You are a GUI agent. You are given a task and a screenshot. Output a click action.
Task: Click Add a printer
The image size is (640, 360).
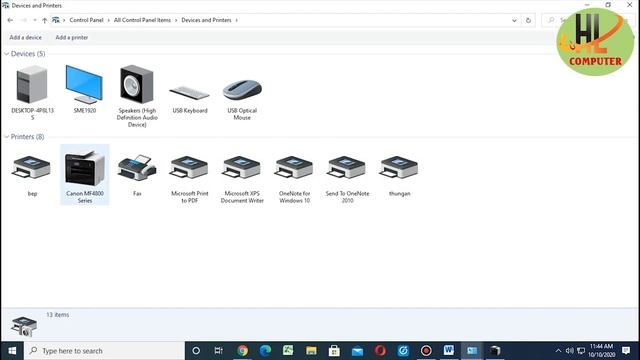[72, 37]
